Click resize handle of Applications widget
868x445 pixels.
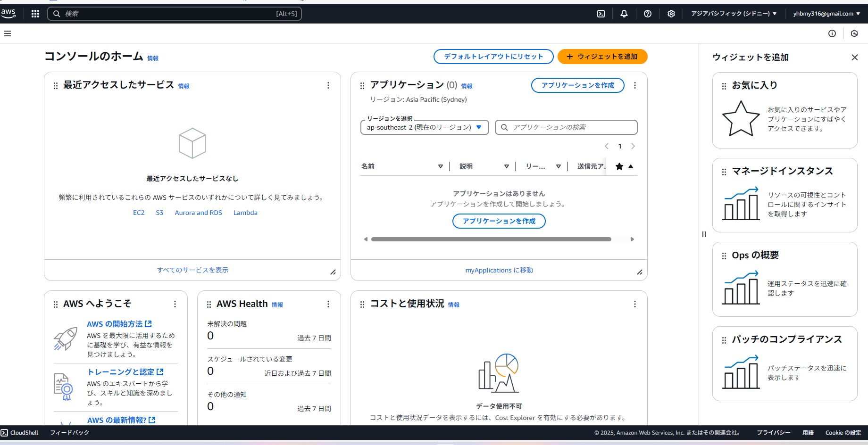pyautogui.click(x=640, y=272)
